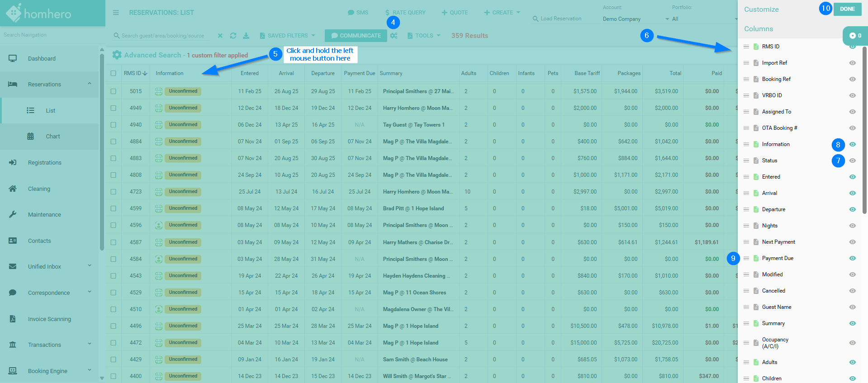The image size is (868, 383).
Task: Open the column settings gears icon
Action: pyautogui.click(x=394, y=36)
